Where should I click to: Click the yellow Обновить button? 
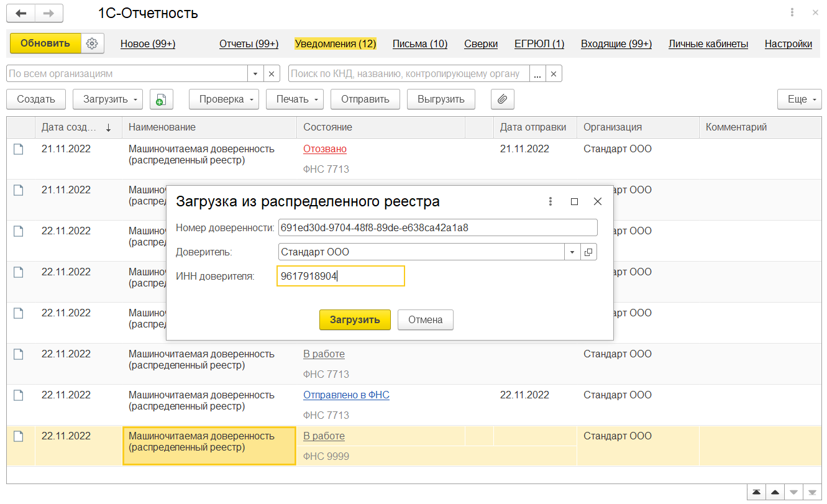click(45, 44)
